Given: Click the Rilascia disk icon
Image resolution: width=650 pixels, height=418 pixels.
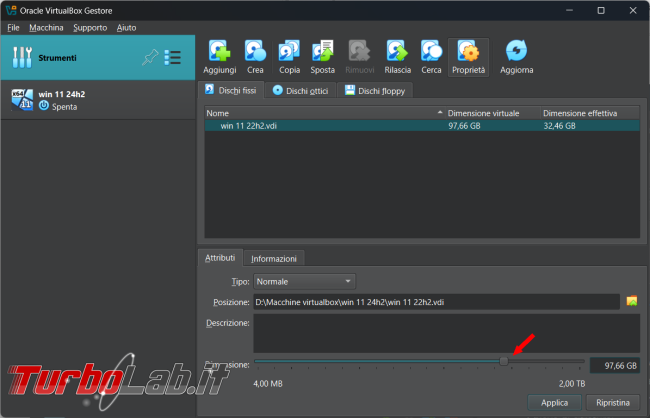Looking at the screenshot, I should (x=397, y=57).
